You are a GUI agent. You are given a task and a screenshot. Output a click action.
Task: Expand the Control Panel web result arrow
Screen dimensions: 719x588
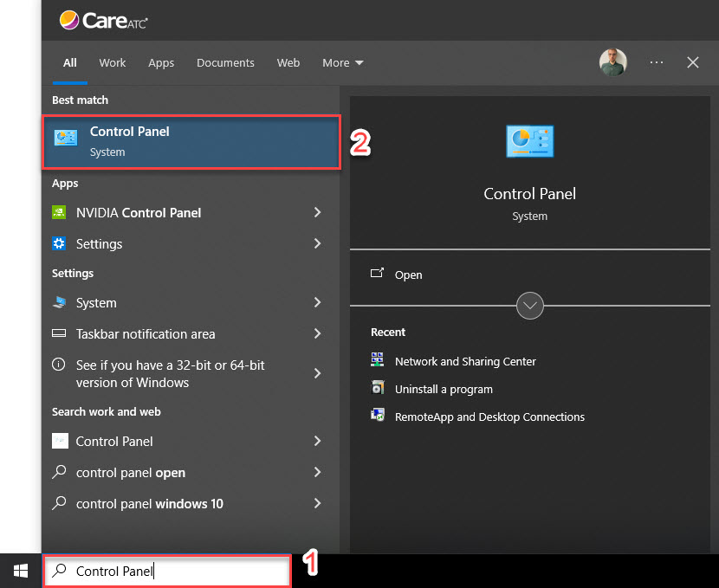click(317, 441)
